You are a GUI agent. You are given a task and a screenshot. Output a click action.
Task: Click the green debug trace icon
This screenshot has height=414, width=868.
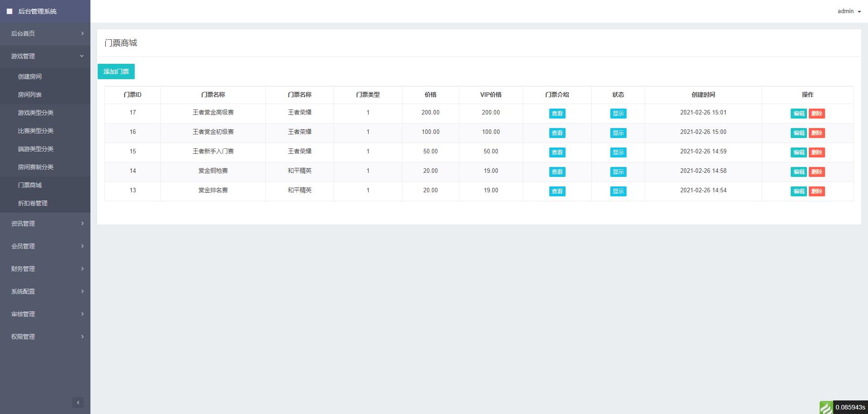(826, 407)
